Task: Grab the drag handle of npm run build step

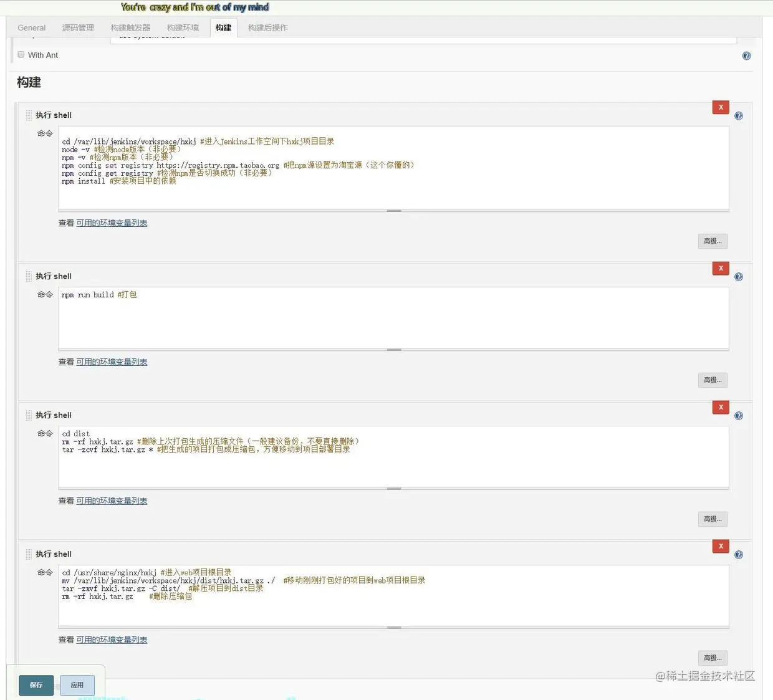Action: tap(29, 276)
